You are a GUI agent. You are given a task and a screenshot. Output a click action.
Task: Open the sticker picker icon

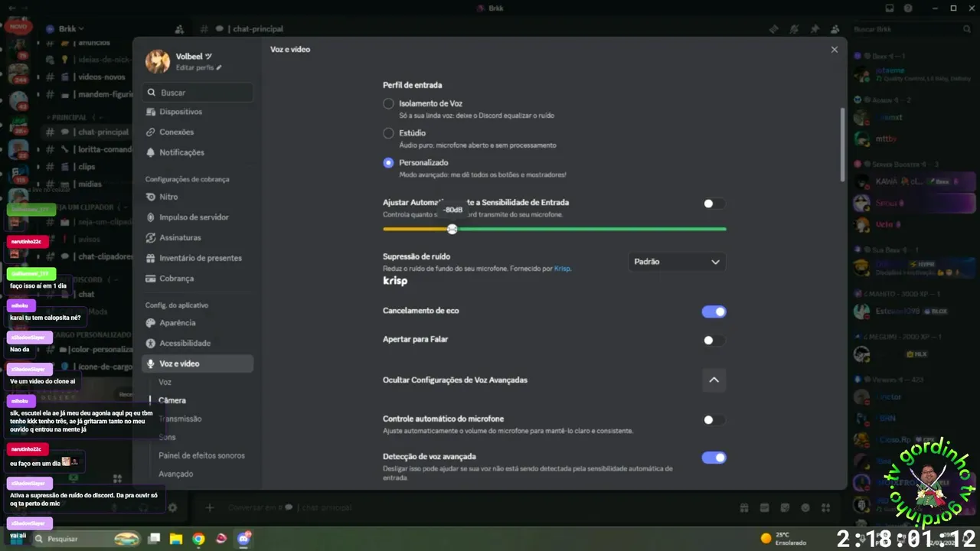pos(785,507)
